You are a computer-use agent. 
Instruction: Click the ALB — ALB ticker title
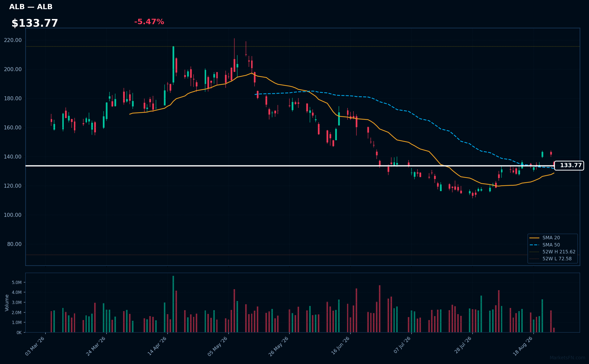click(x=31, y=7)
